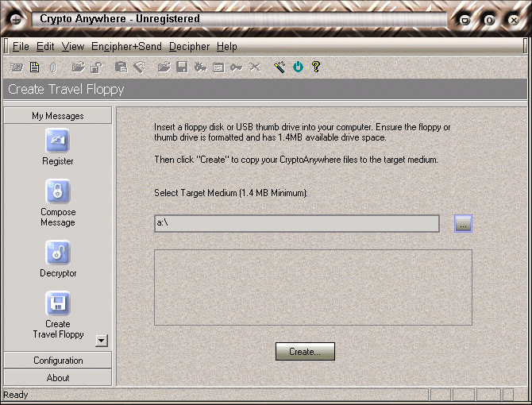The image size is (532, 405).
Task: Click the browse (...) button
Action: coord(463,224)
